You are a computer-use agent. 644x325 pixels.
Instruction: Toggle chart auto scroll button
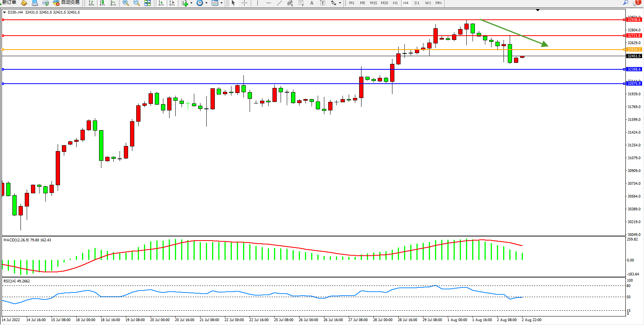(x=161, y=3)
